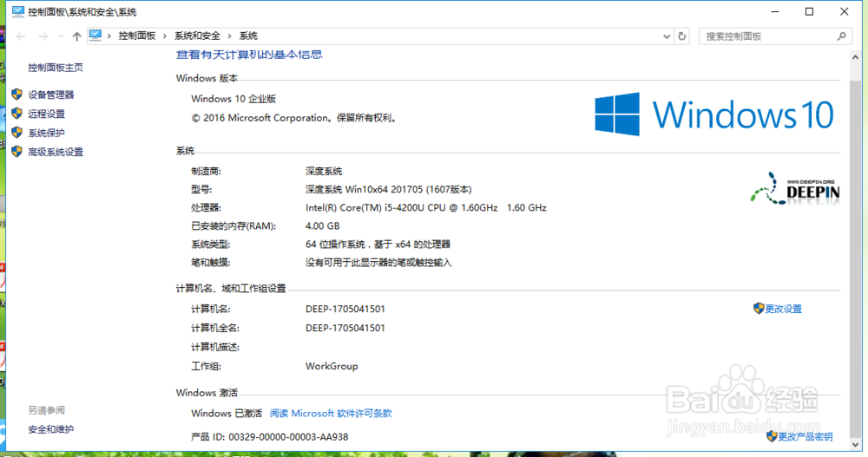The width and height of the screenshot is (868, 457).
Task: Expand chevron before 控制面板 breadcrumb
Action: 109,36
